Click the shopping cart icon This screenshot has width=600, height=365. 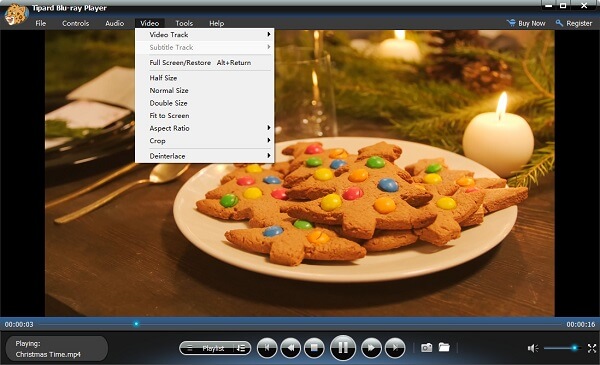tap(511, 23)
